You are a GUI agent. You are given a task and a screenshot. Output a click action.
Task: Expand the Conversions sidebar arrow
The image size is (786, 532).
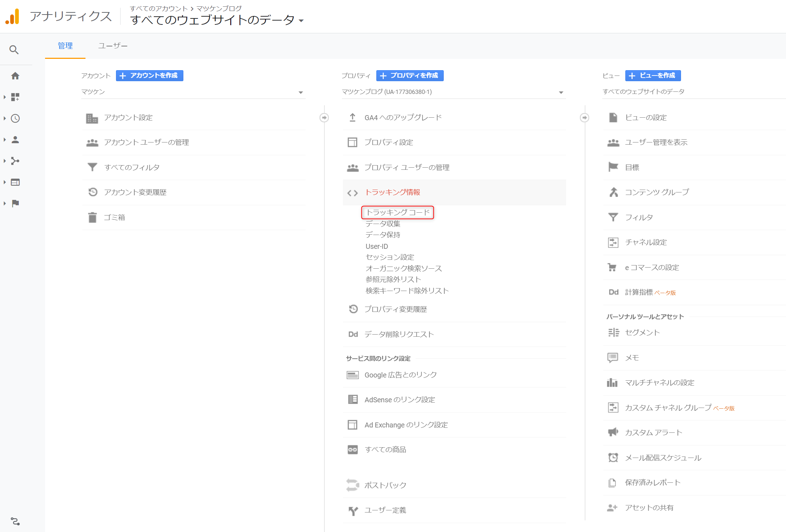pyautogui.click(x=5, y=203)
